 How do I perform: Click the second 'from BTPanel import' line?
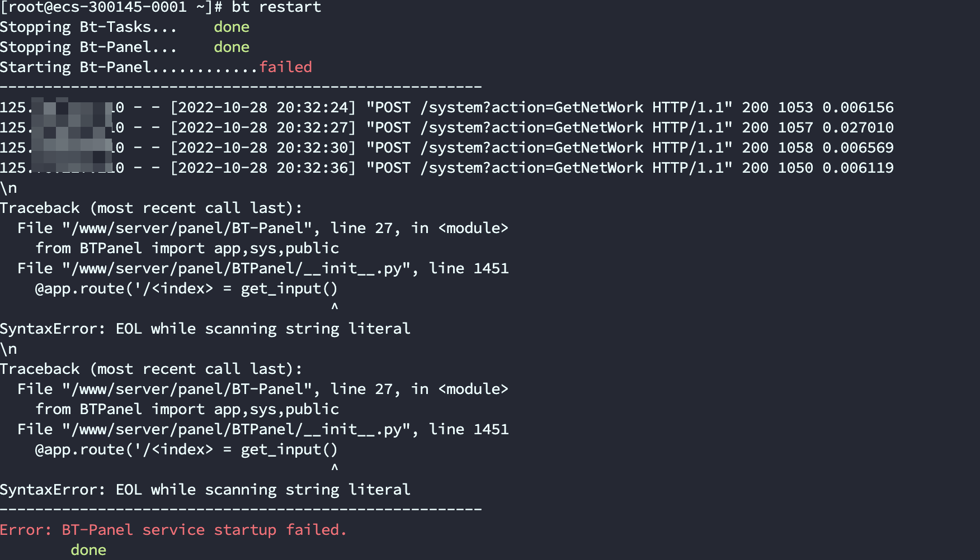click(187, 409)
